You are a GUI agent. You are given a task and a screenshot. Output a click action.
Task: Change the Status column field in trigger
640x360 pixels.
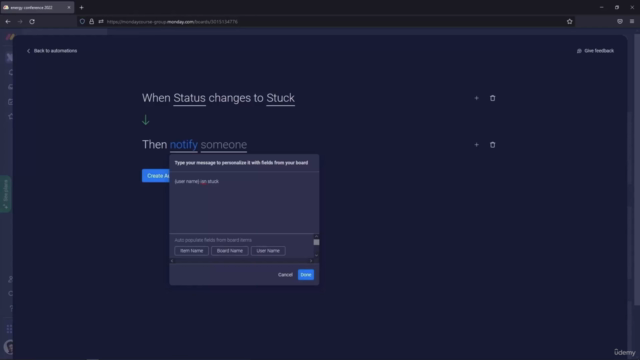[x=189, y=98]
